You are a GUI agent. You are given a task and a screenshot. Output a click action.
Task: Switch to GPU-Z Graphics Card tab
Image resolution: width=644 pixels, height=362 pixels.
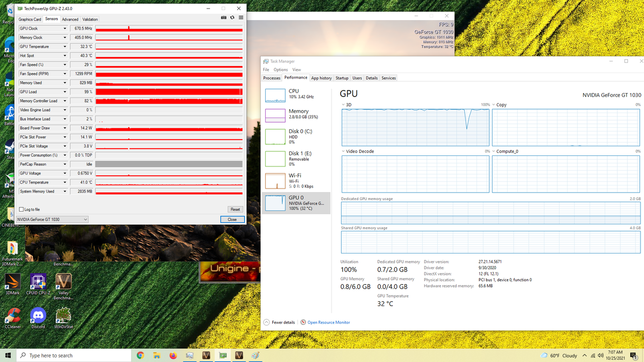click(30, 20)
